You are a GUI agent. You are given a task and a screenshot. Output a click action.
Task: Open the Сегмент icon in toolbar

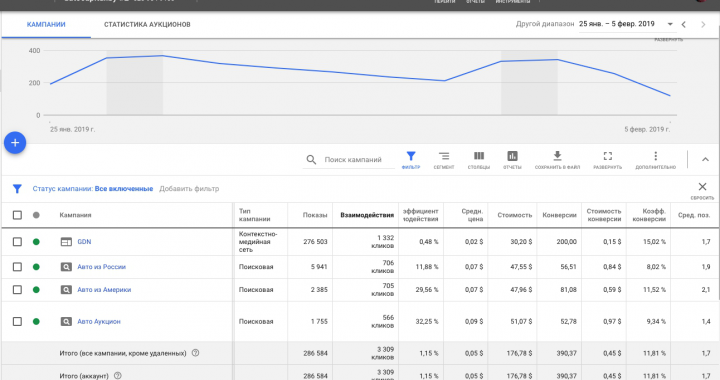coord(444,160)
